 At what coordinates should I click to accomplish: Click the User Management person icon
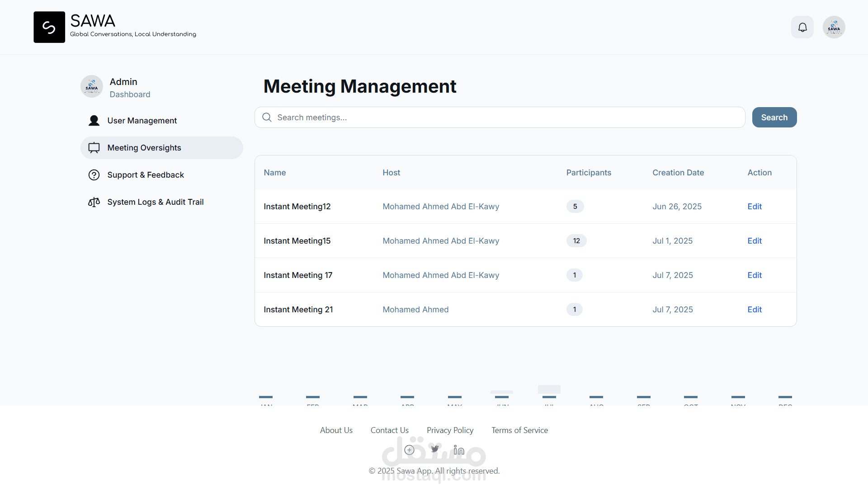[94, 121]
